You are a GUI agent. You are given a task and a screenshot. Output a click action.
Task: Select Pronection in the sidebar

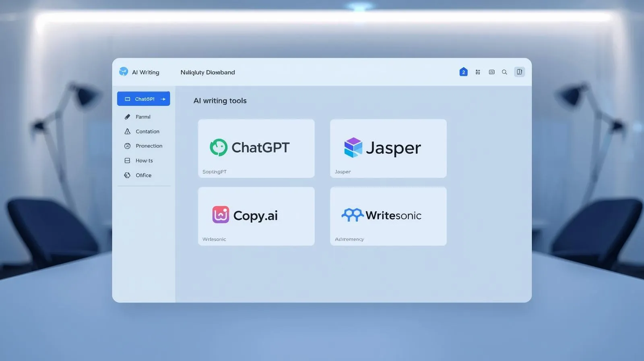(x=149, y=146)
